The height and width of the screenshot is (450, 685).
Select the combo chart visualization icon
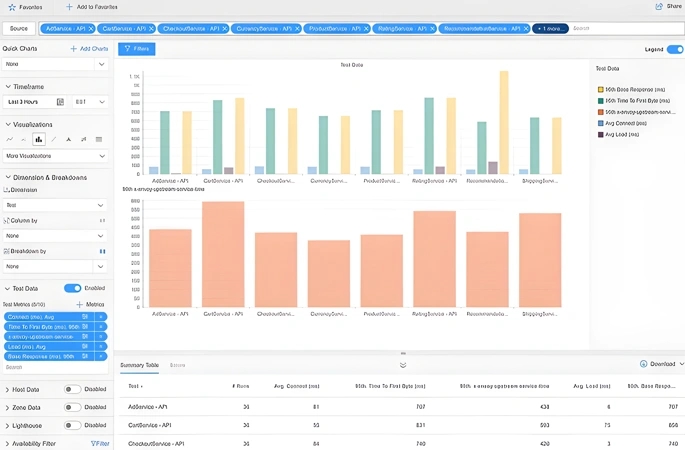[x=83, y=139]
